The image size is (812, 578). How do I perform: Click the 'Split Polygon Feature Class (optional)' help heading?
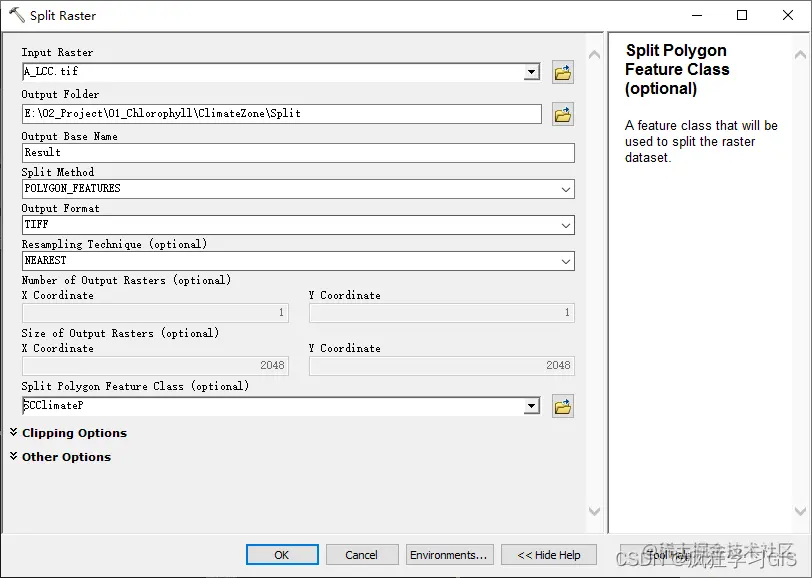(677, 69)
